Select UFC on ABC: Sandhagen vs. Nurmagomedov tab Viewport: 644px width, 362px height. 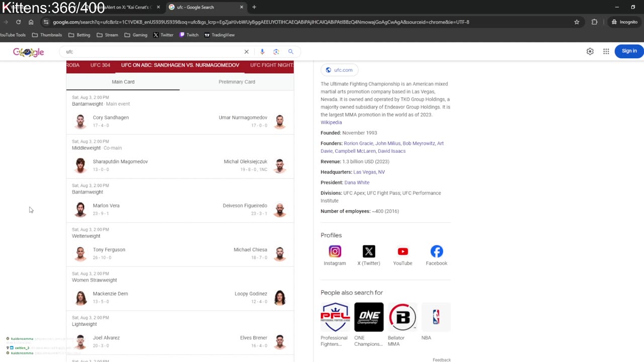[x=180, y=65]
